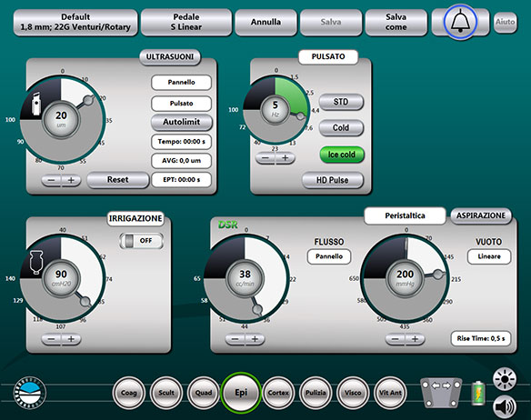
Task: Click the ultrasound Reset button
Action: coord(118,180)
